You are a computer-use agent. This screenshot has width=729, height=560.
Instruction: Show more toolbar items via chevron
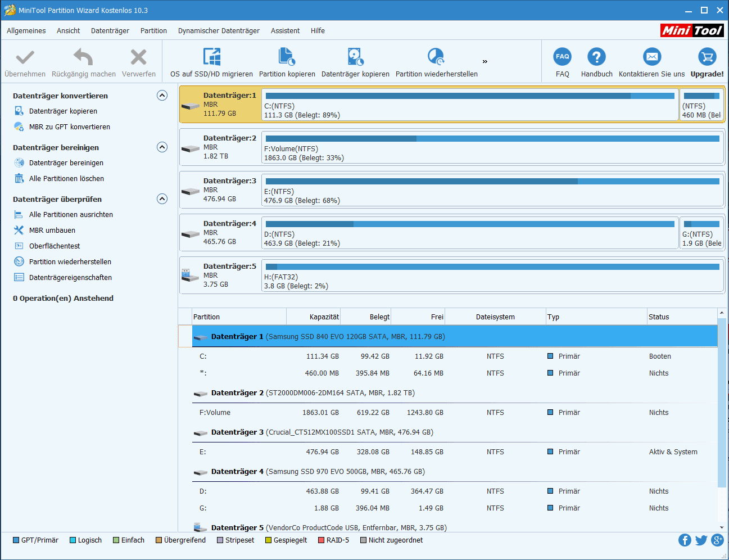[485, 61]
